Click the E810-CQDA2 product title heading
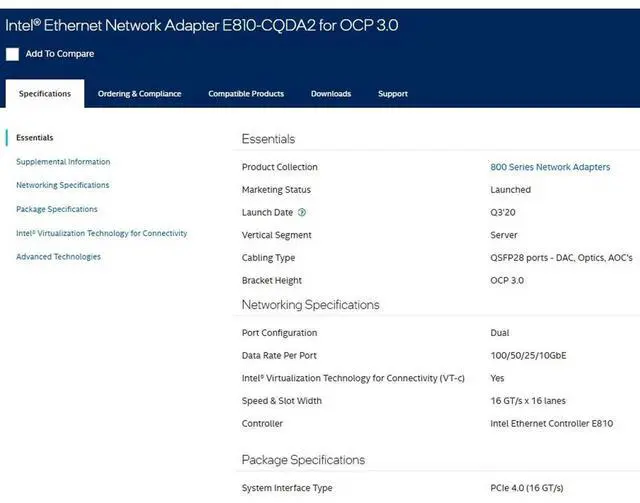Image resolution: width=640 pixels, height=503 pixels. (x=202, y=25)
